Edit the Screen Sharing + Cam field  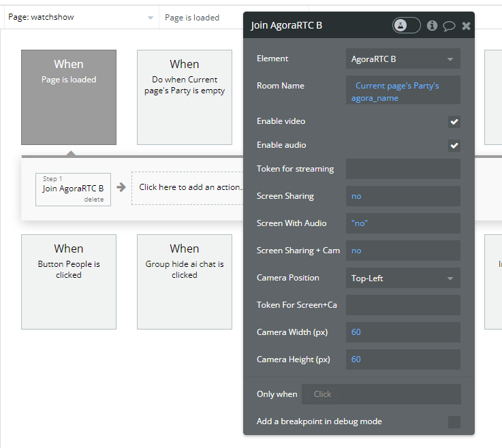tap(403, 251)
